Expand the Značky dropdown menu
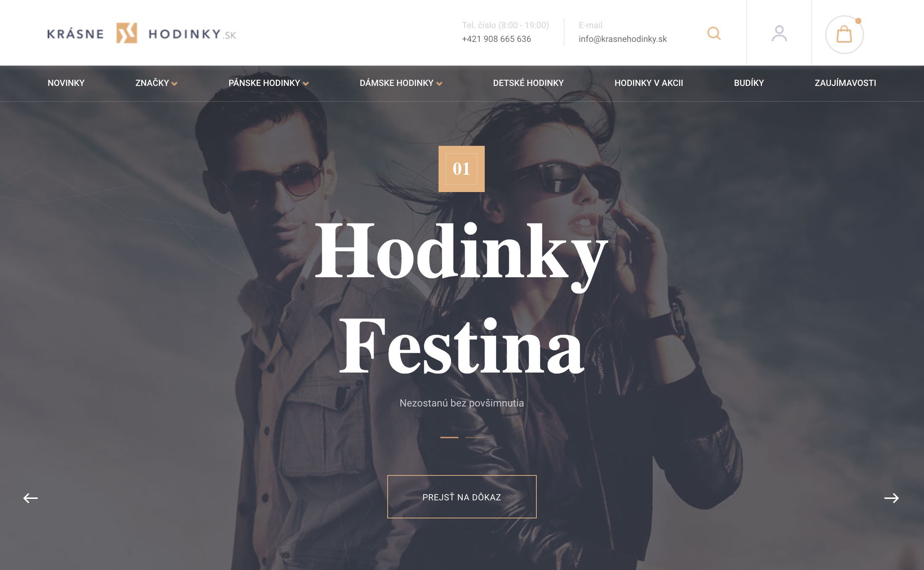 156,83
